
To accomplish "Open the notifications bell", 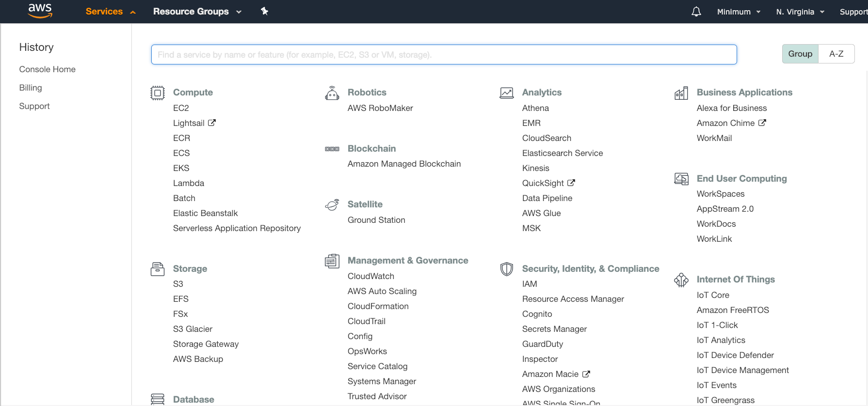I will [x=696, y=12].
